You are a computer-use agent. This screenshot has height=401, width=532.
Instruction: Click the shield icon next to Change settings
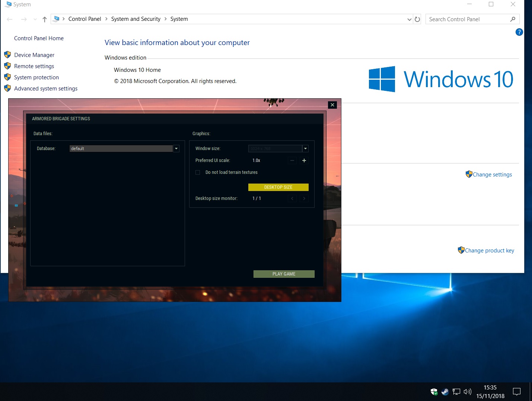point(469,174)
